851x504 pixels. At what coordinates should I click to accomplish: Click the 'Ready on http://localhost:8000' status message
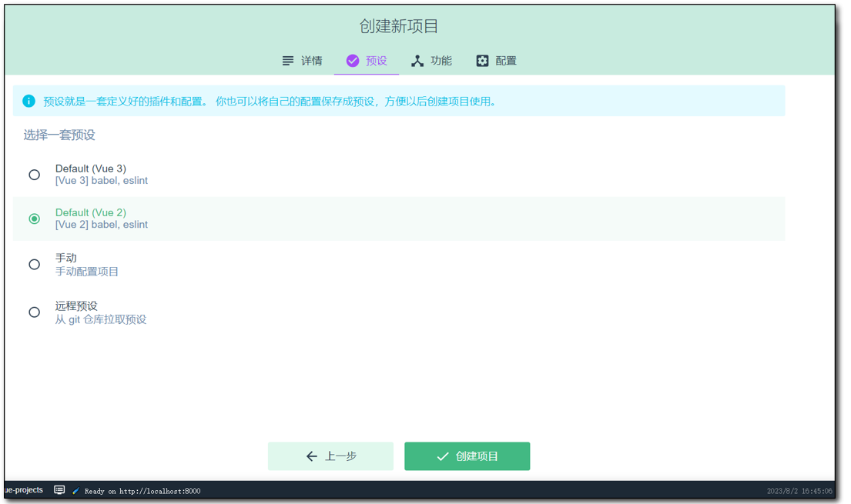142,491
